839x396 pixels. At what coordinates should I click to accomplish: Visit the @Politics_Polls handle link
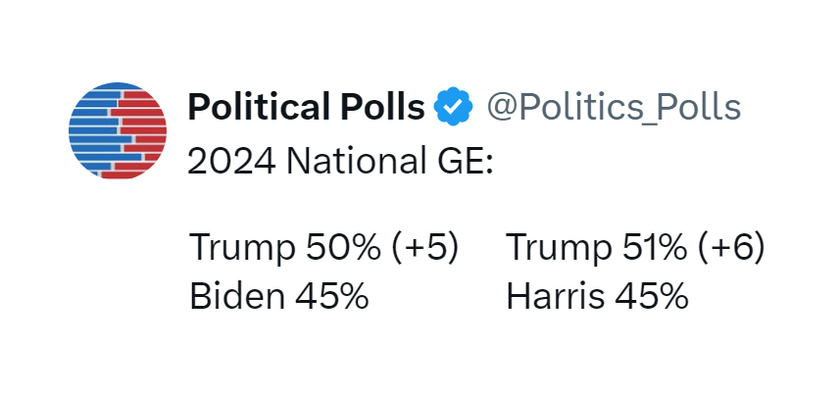pos(614,108)
